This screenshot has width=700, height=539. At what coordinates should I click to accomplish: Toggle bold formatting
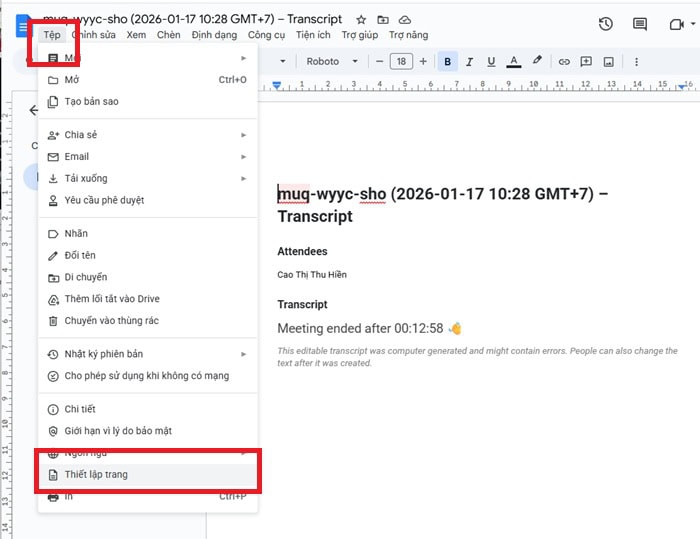(447, 61)
